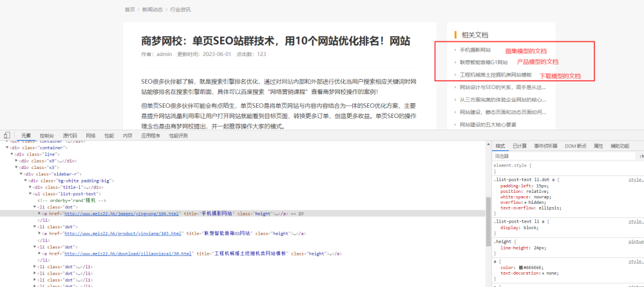Open the 网站设计与SEO的关系 related article
The height and width of the screenshot is (287, 644).
(x=503, y=87)
